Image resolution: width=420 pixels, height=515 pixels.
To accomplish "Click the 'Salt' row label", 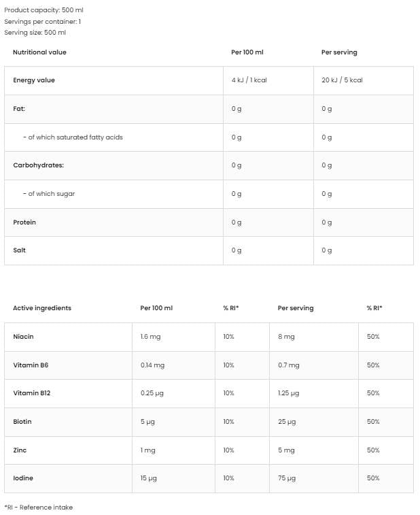I will pos(20,250).
